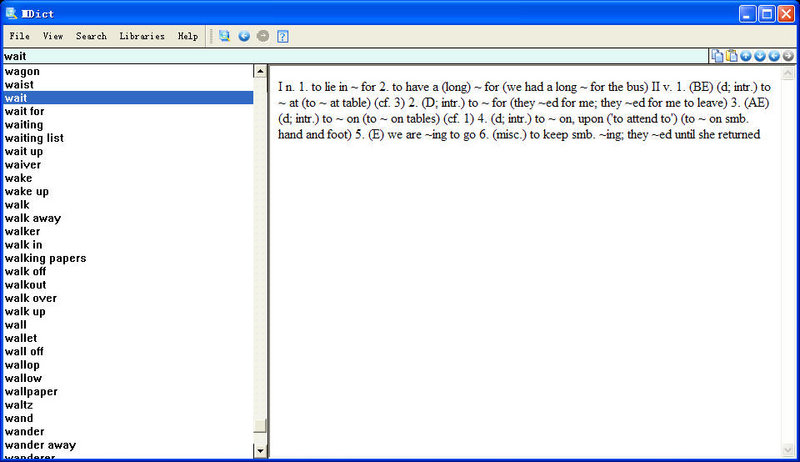Viewport: 800px width, 462px height.
Task: Open the File menu
Action: 19,36
